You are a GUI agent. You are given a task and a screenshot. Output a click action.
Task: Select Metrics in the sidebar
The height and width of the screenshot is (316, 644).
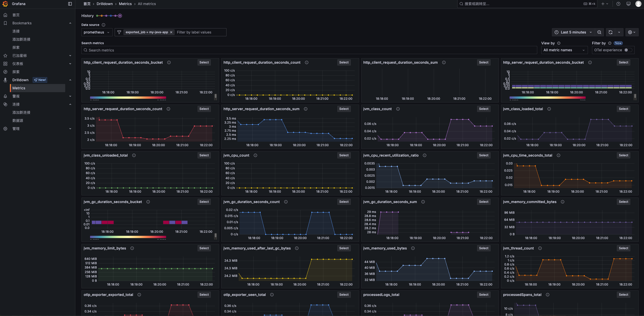pyautogui.click(x=19, y=88)
